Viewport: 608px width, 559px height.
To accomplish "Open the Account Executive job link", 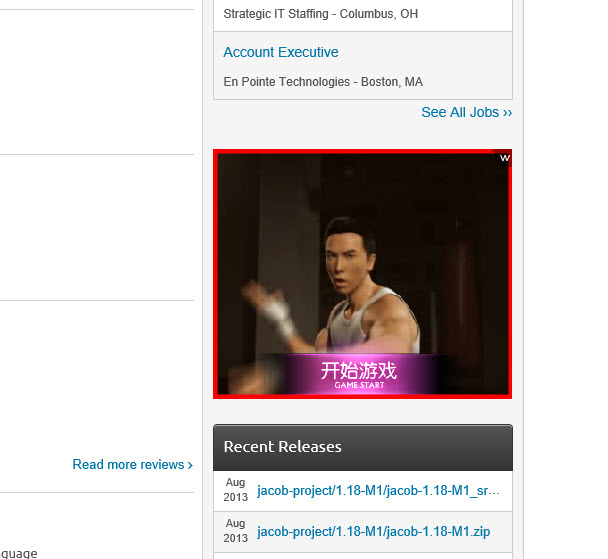I will pos(281,52).
